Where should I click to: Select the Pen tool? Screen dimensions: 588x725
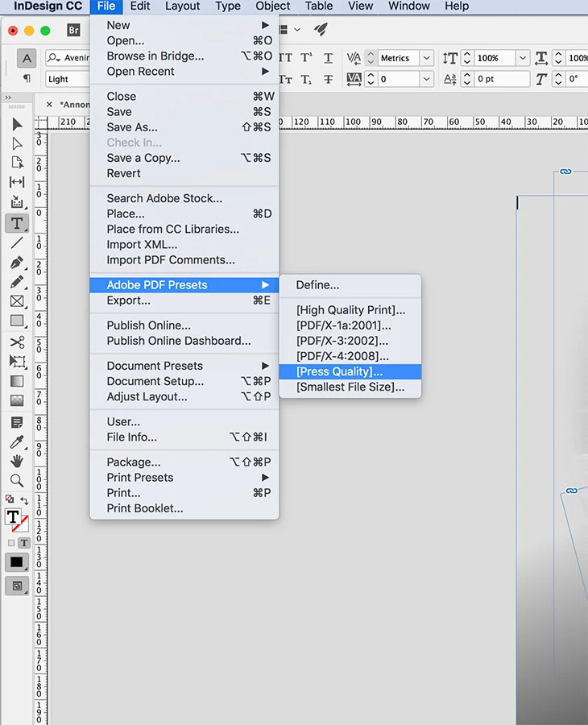pyautogui.click(x=17, y=263)
